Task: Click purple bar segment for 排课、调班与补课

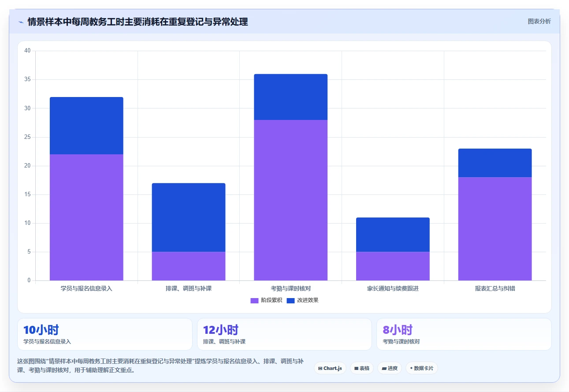Action: [x=189, y=266]
